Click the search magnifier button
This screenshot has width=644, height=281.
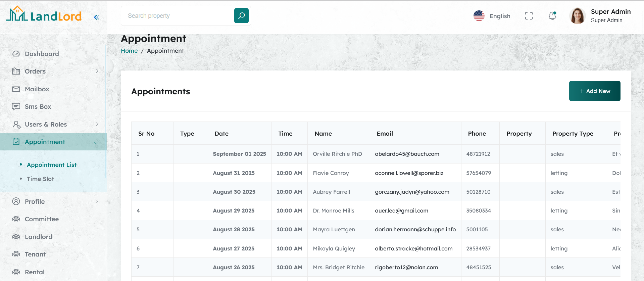(x=241, y=16)
